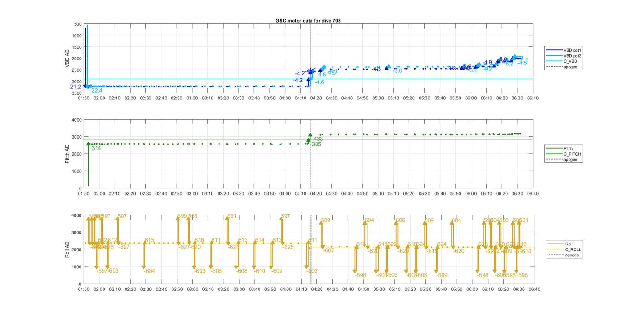Click the "4000" tick on Roll axis

(76, 215)
